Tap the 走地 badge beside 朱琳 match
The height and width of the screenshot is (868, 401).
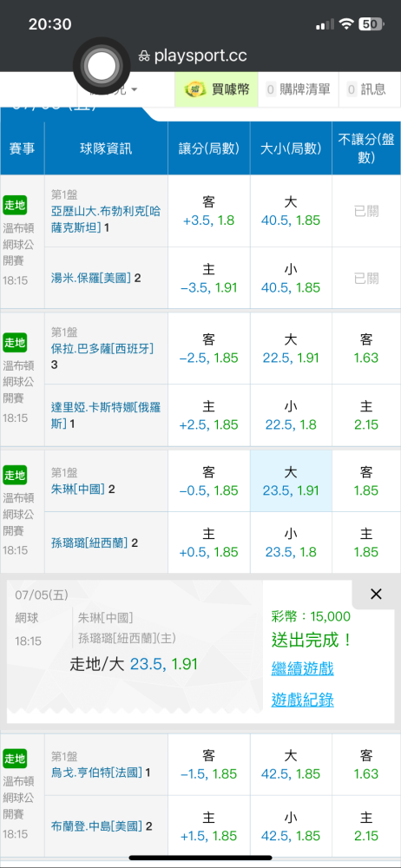pyautogui.click(x=15, y=475)
